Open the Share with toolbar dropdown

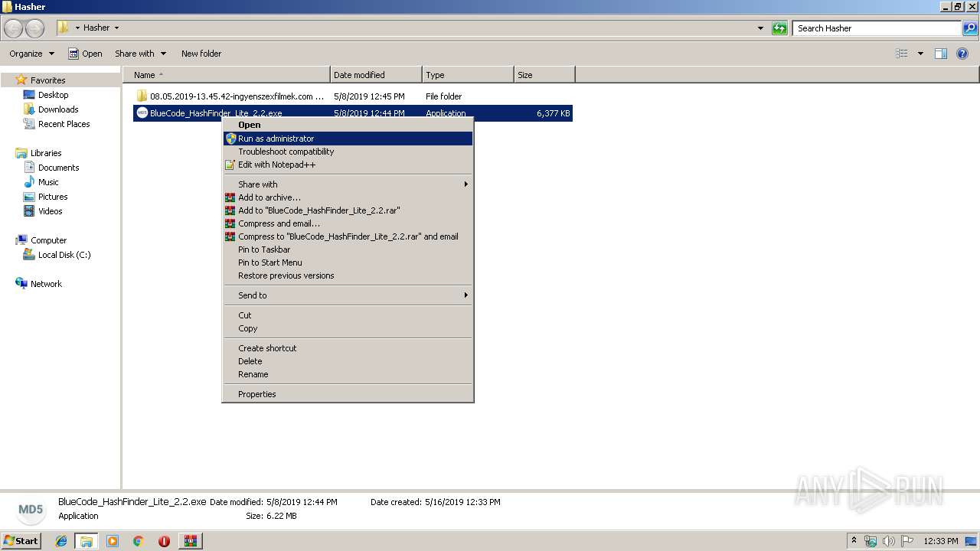140,54
